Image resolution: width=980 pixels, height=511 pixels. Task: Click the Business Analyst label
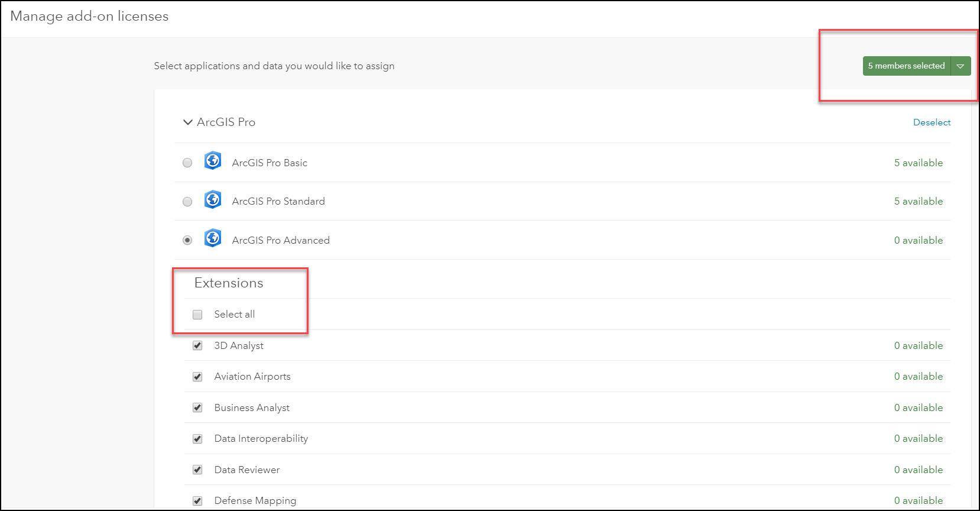[252, 407]
